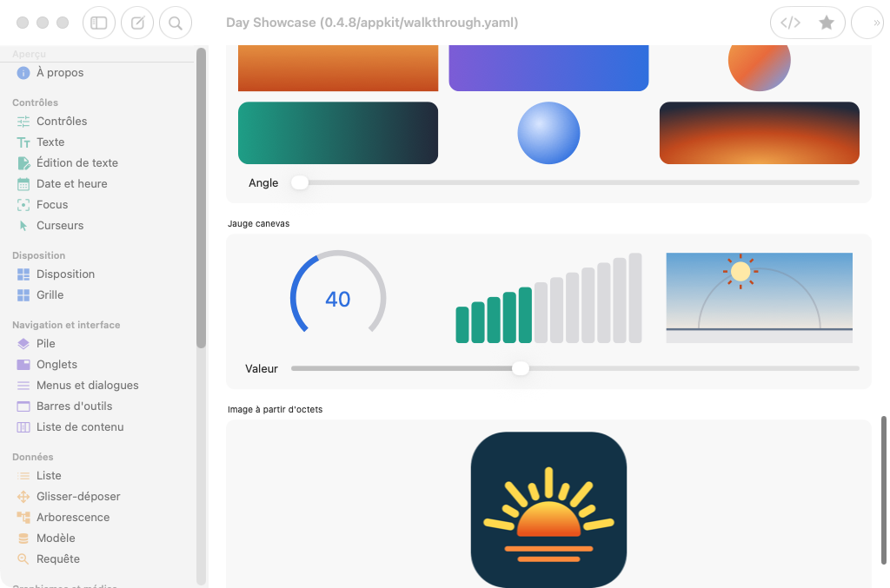Show source code with the </> icon
Viewport: 890px width, 588px height.
click(x=790, y=23)
